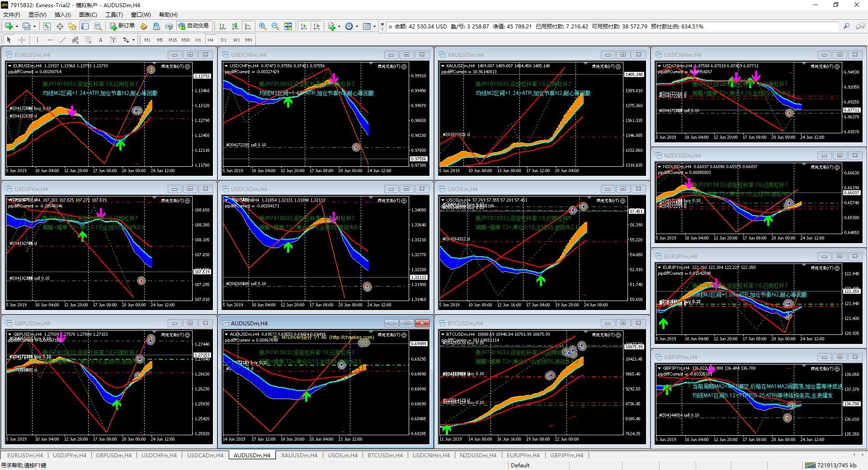The image size is (868, 470).
Task: Set timeframe to MN
Action: pyautogui.click(x=249, y=40)
